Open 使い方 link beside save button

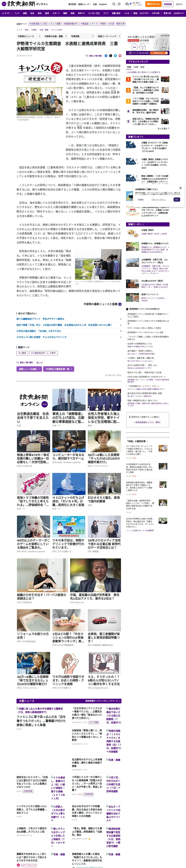click(x=40, y=363)
